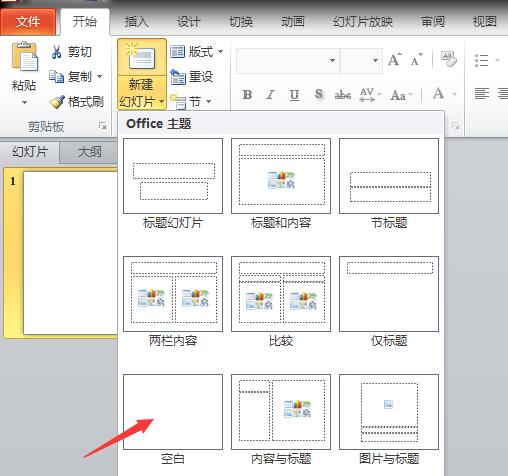Toggle Underline formatting
This screenshot has height=476, width=508.
294,95
